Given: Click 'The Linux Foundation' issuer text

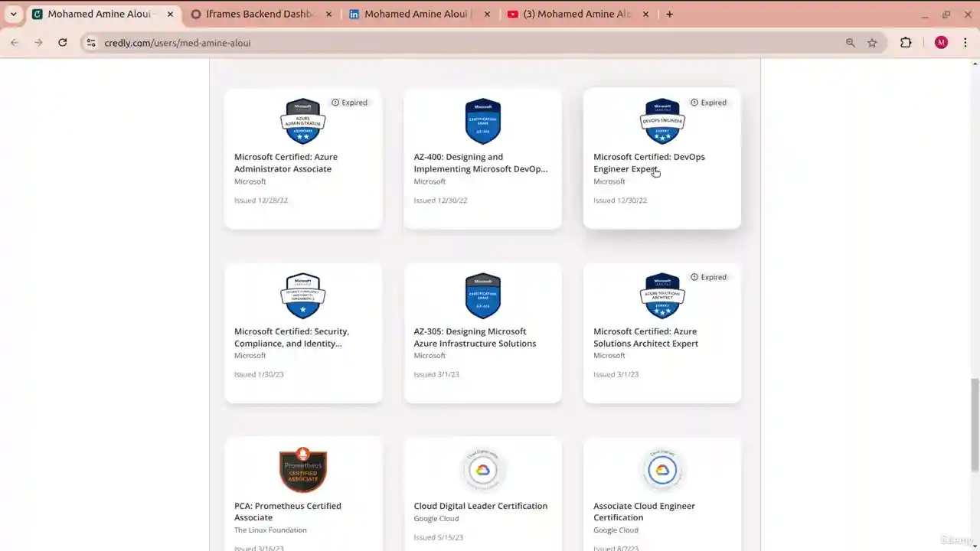Looking at the screenshot, I should click(270, 530).
